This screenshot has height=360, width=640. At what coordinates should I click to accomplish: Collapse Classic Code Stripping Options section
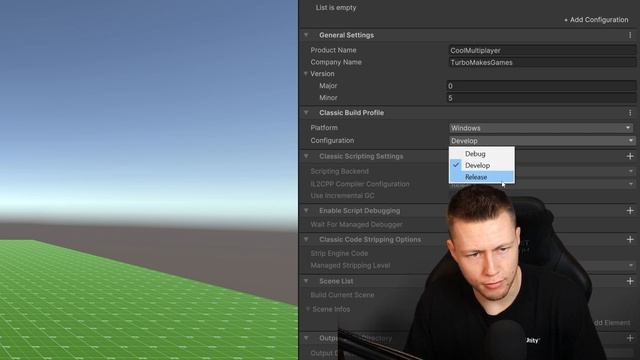click(x=306, y=240)
